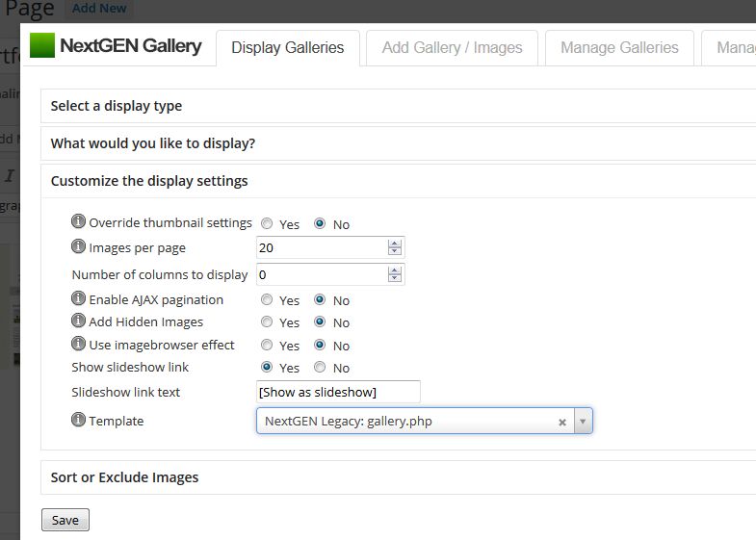
Task: Expand the Sort or Exclude Images section
Action: (399, 477)
